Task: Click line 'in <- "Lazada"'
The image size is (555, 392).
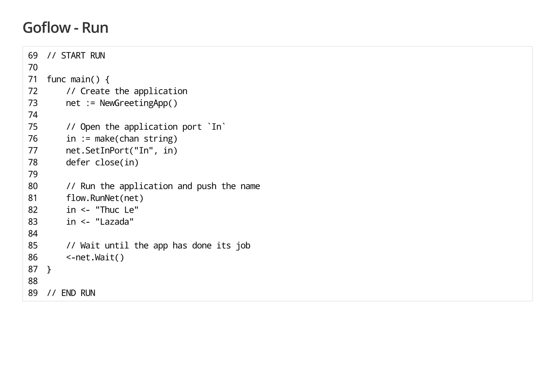Action: [100, 222]
